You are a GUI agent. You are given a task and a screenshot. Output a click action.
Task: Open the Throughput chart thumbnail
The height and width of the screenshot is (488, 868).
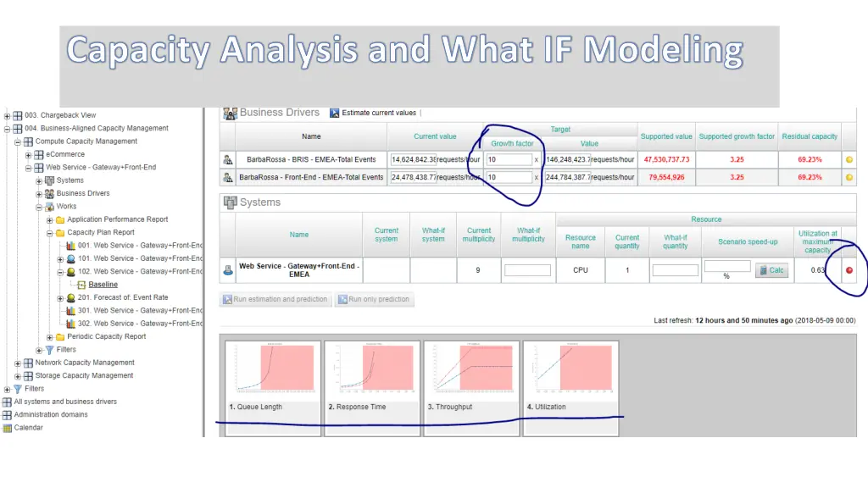click(x=471, y=388)
